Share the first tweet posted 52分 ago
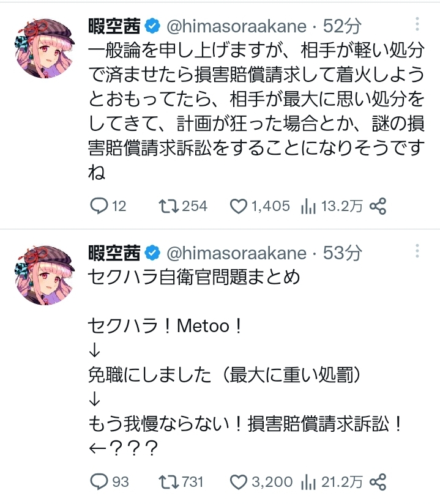 (379, 206)
